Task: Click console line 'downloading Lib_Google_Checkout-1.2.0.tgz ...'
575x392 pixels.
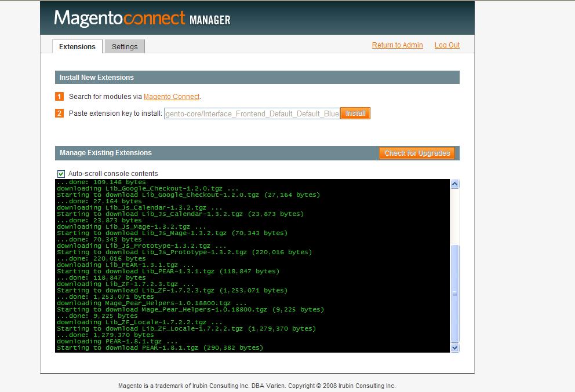Action: pyautogui.click(x=148, y=188)
